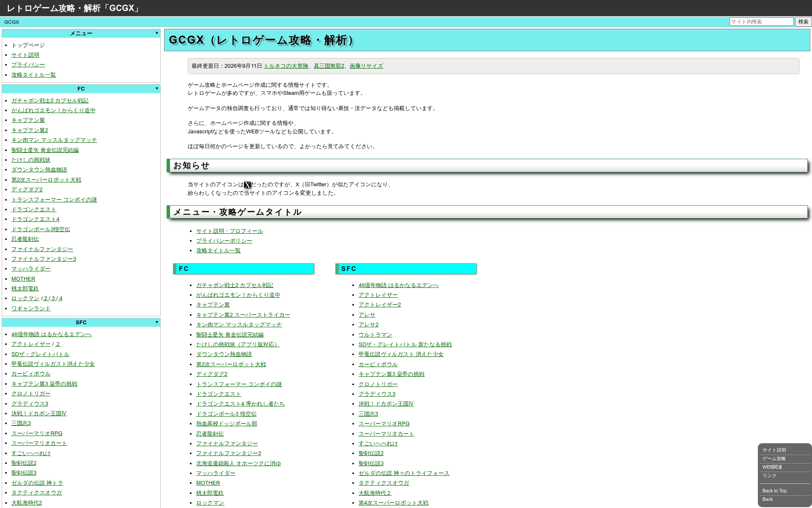The height and width of the screenshot is (508, 812).
Task: Open ゼルダの伝説 神々のトライフォース link
Action: coord(404,473)
